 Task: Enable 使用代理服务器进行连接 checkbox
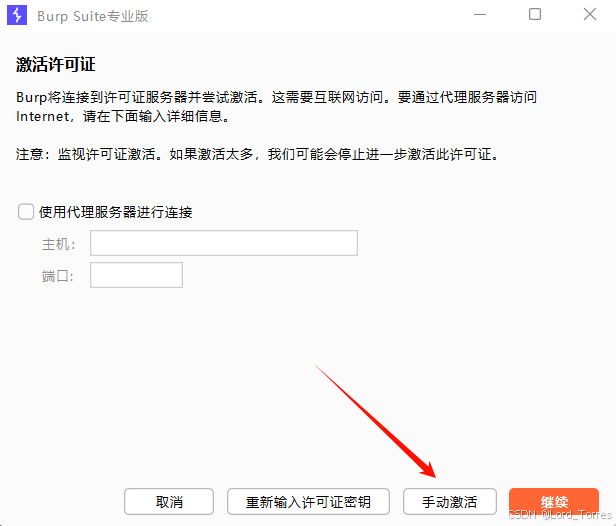point(26,212)
